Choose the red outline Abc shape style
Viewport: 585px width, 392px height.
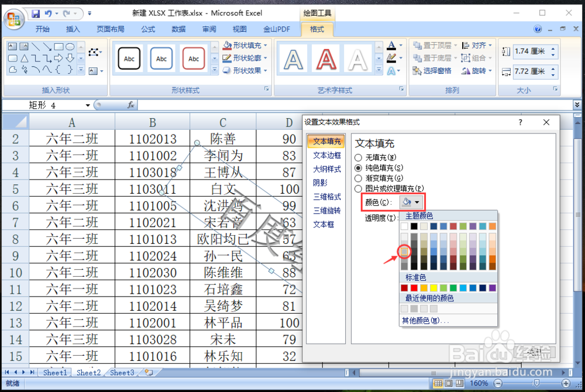(194, 59)
